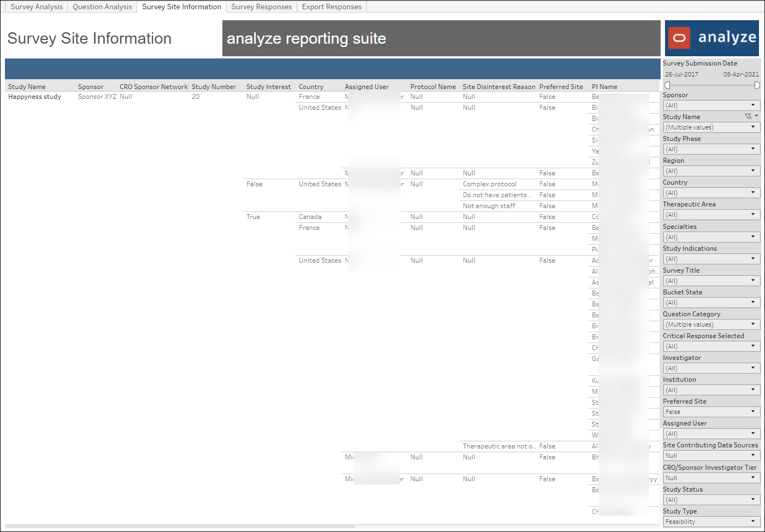Expand the Survey Title dropdown

[x=711, y=281]
